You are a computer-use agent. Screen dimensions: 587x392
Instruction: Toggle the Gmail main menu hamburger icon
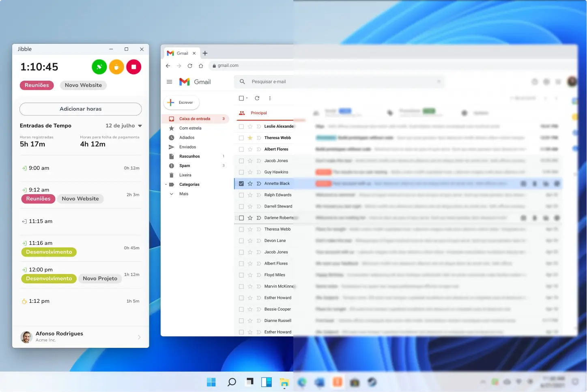coord(170,82)
